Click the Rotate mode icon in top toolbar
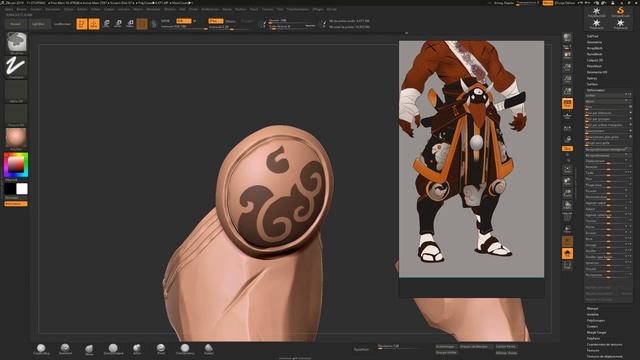Screen dimensions: 640x360 tap(130, 24)
